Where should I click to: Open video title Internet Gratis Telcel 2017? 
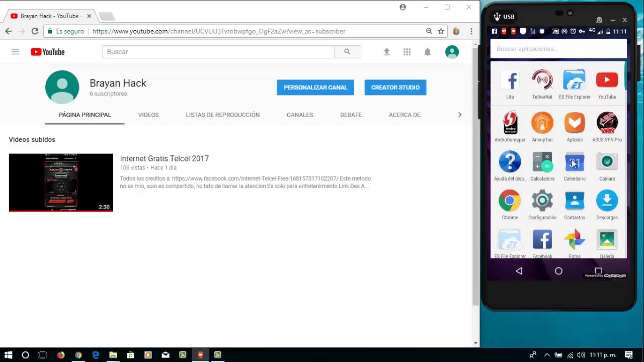coord(165,158)
